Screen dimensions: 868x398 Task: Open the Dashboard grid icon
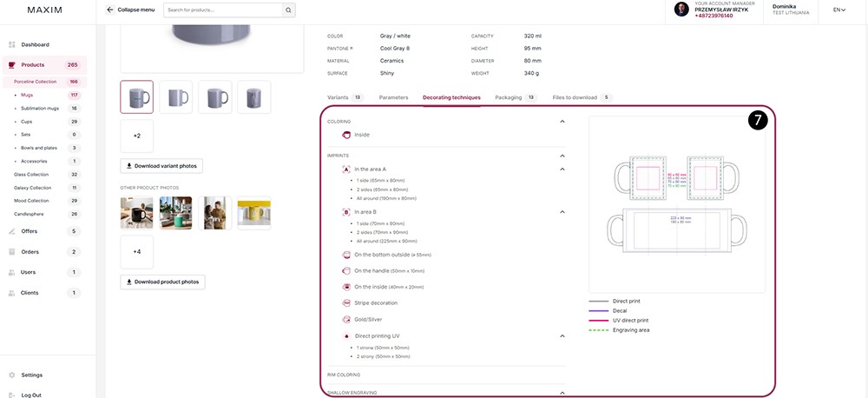click(11, 44)
